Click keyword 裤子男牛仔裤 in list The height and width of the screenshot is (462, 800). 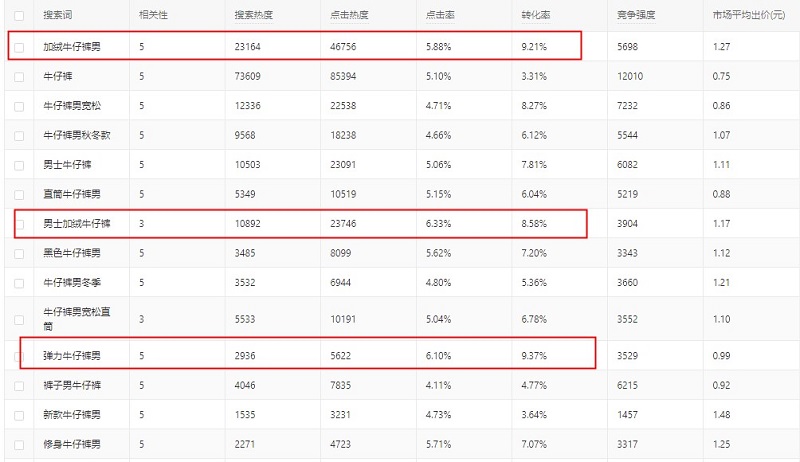[71, 385]
